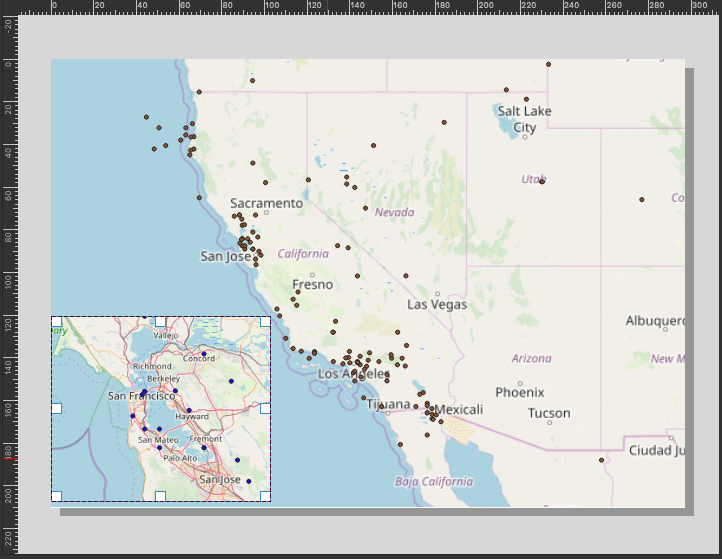Click the top-right resize handle of inset map
Viewport: 722px width, 559px height.
[x=265, y=322]
